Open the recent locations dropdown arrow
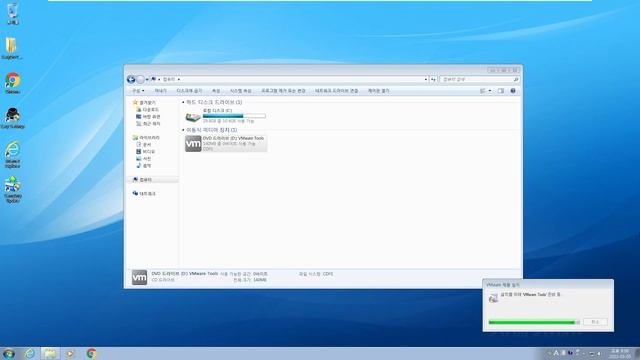The image size is (640, 360). (x=147, y=80)
